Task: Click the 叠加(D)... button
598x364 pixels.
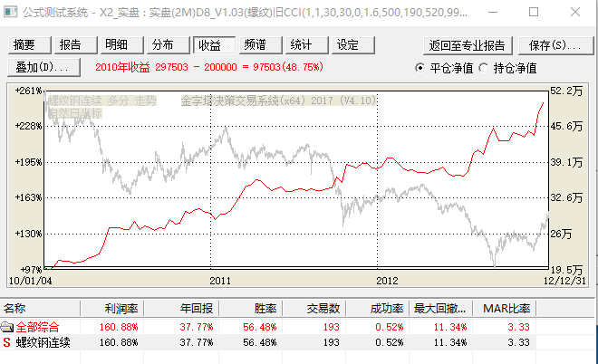Action: point(43,68)
